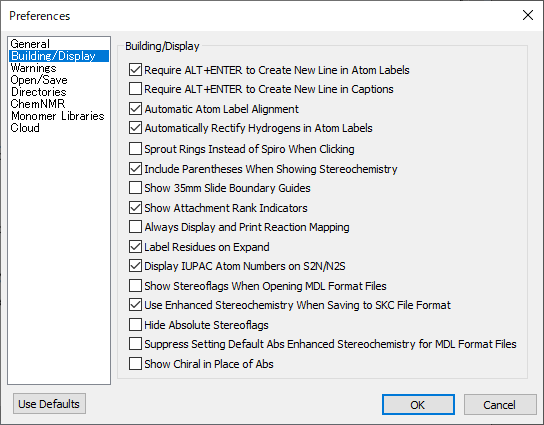Enable Show Chiral in Place of Abs
This screenshot has width=544, height=425.
click(135, 364)
